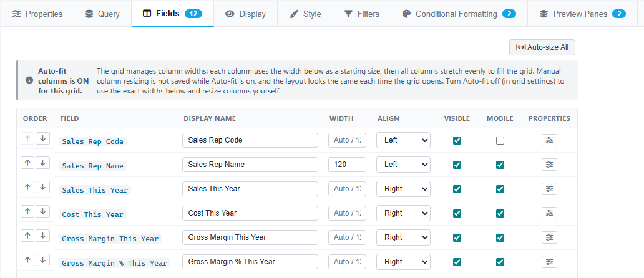Open properties for Sales This Year field
The image size is (644, 278).
pyautogui.click(x=549, y=189)
